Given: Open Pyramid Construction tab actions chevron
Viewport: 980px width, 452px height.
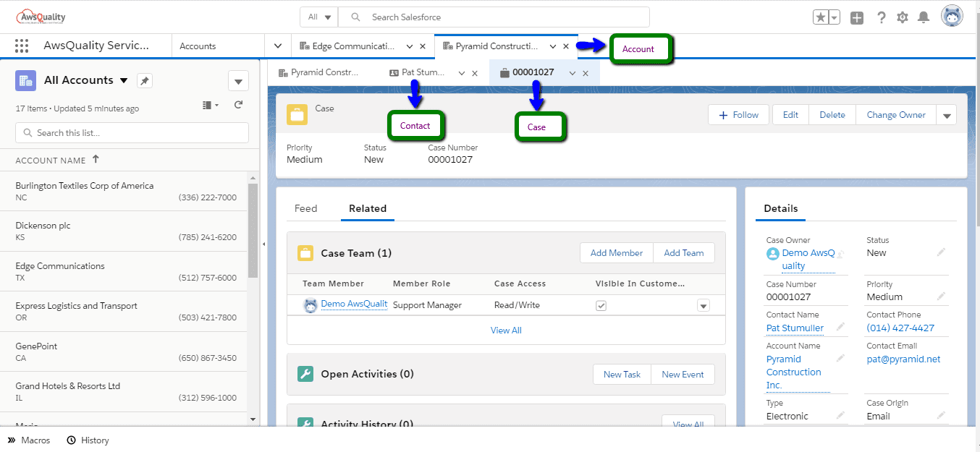Looking at the screenshot, I should pyautogui.click(x=553, y=46).
